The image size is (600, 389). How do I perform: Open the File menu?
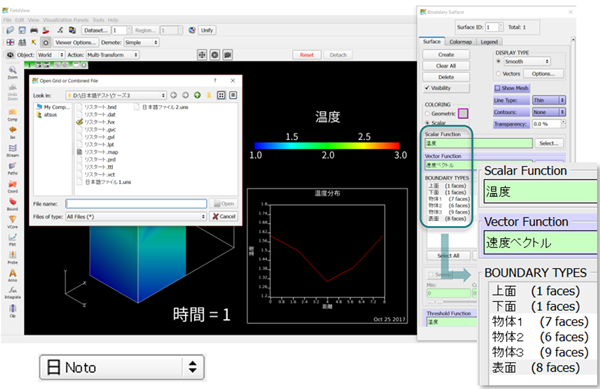click(7, 20)
